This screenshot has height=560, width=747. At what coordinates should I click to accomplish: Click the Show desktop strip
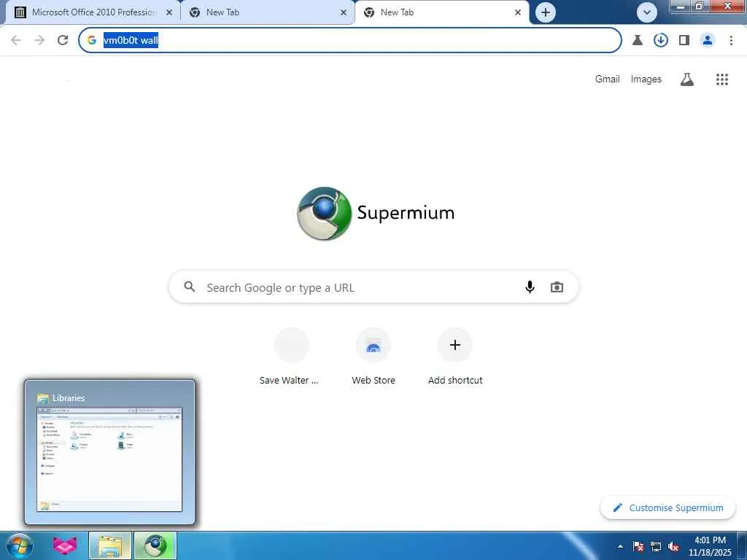coord(742,546)
